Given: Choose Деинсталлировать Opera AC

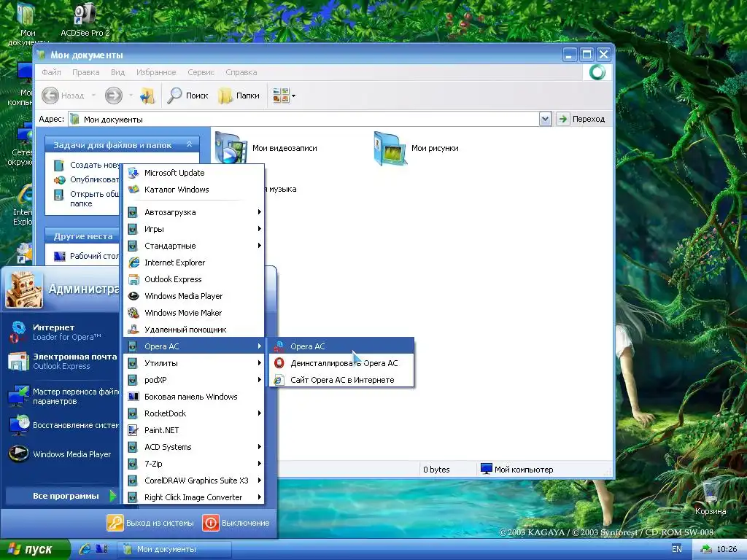Looking at the screenshot, I should [341, 363].
